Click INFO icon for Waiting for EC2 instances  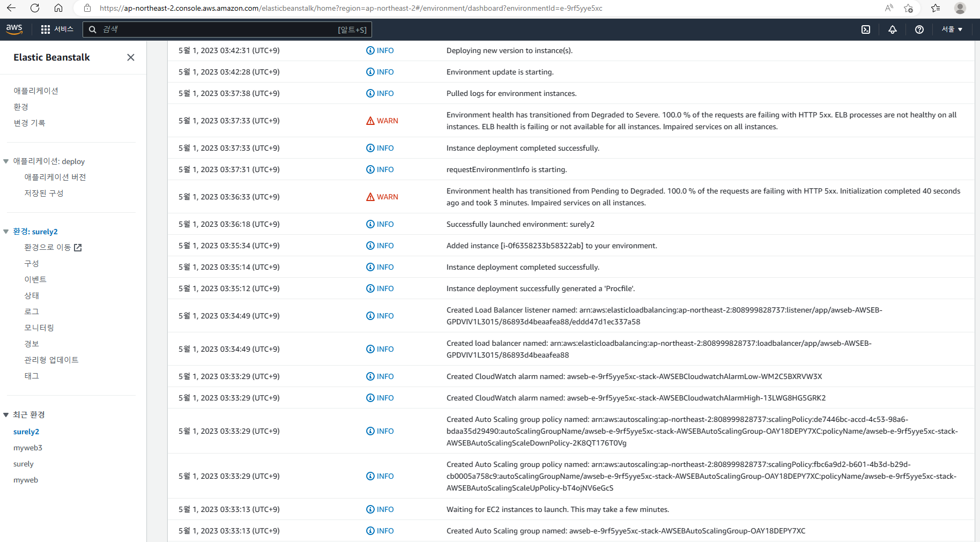tap(370, 509)
